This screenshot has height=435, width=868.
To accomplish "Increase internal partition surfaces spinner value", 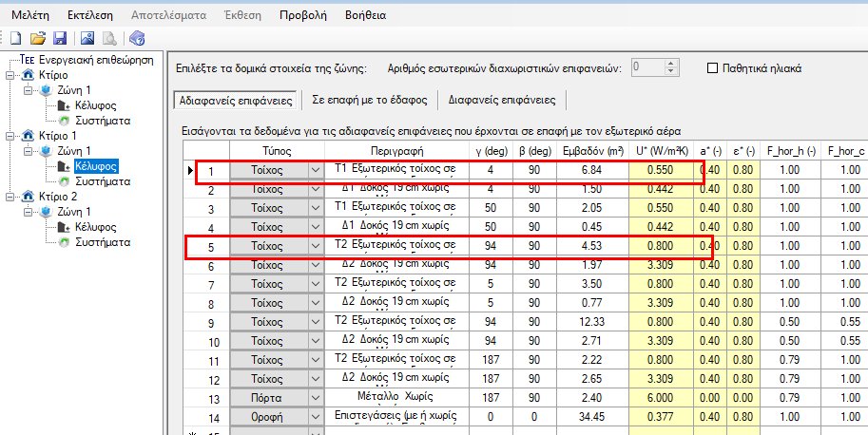I will [672, 64].
